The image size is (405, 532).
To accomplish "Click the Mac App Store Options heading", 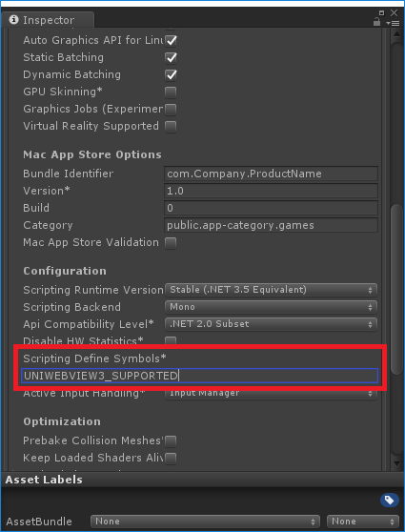I will pyautogui.click(x=92, y=154).
